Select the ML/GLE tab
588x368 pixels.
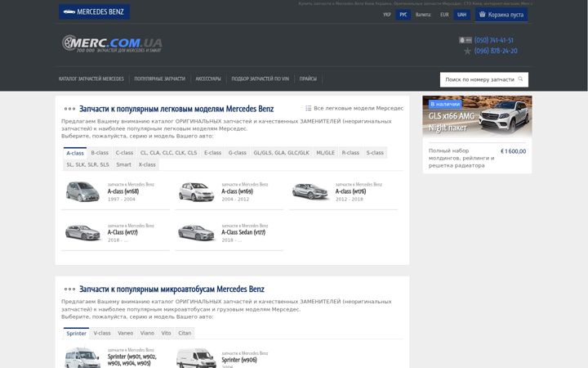coord(326,153)
